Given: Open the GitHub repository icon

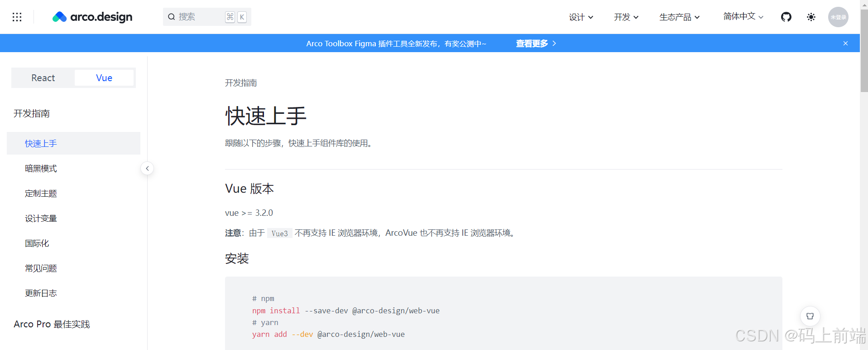Looking at the screenshot, I should [x=786, y=17].
